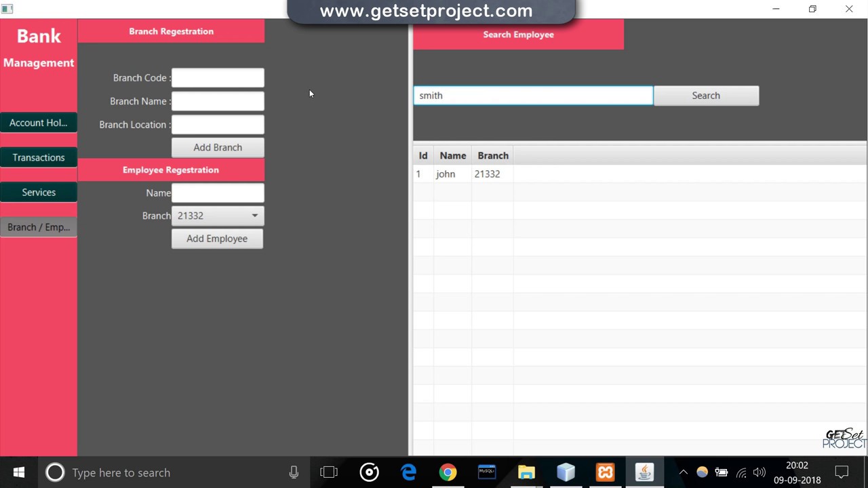868x488 pixels.
Task: Click the Add Branch button
Action: pos(218,147)
